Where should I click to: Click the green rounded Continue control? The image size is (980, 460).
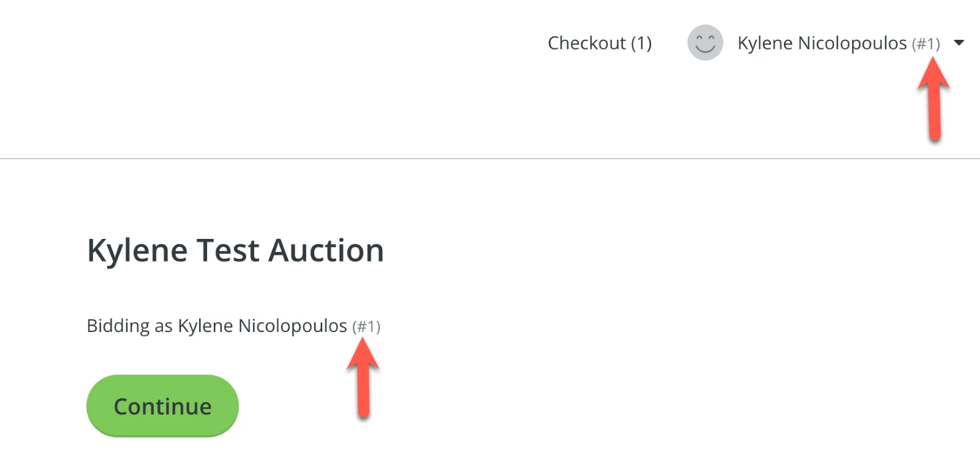(x=162, y=405)
